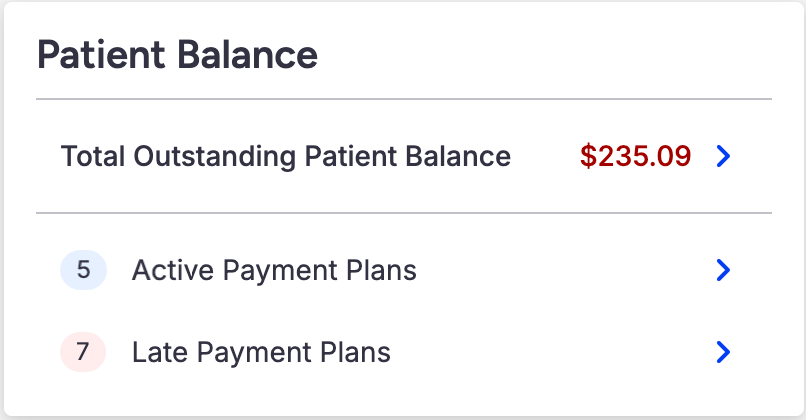
Task: Click the pink badge showing 7
Action: [83, 352]
